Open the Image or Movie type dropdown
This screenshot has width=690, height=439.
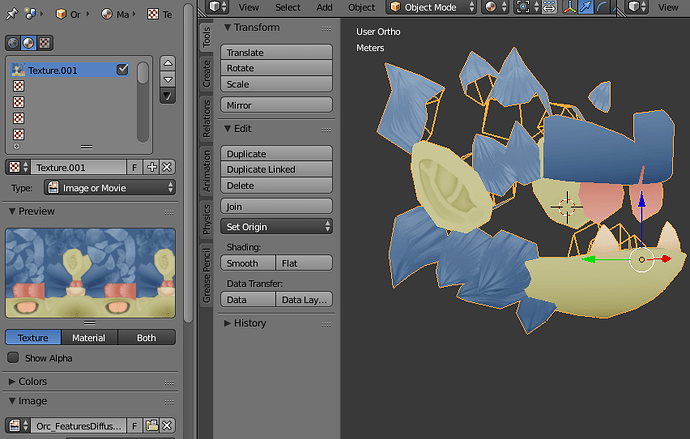110,188
